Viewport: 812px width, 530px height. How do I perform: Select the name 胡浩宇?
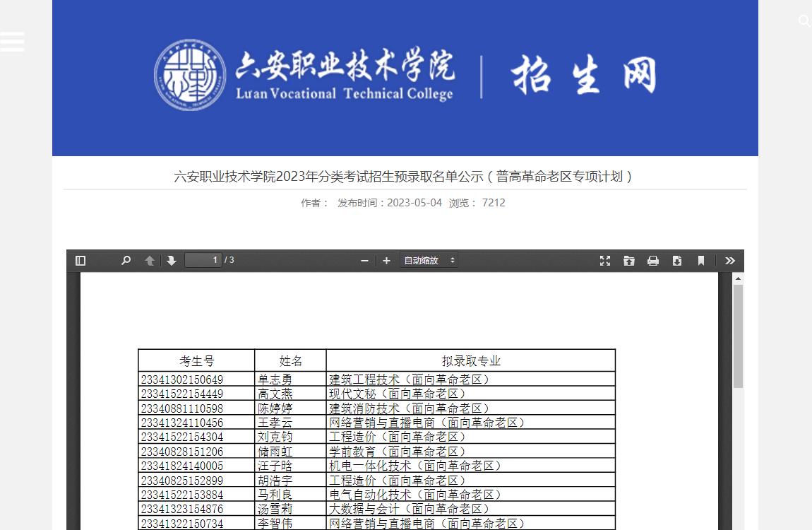click(275, 481)
